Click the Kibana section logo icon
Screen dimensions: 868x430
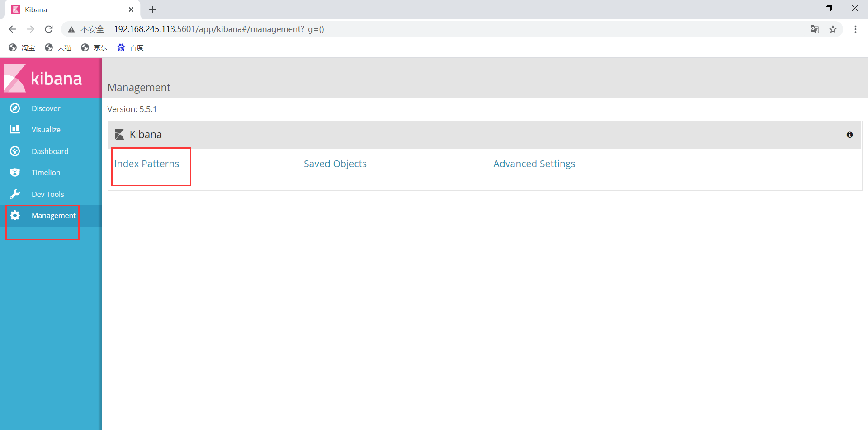(119, 135)
